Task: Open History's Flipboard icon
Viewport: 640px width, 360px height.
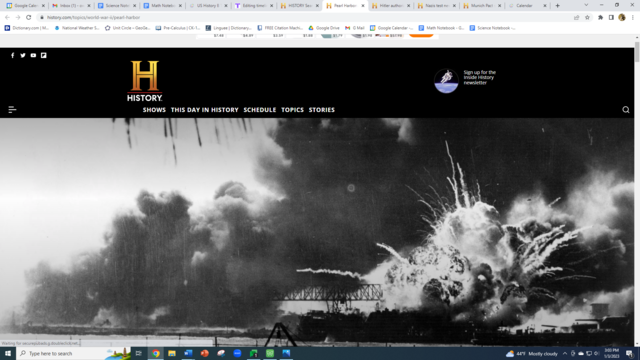Action: [x=44, y=55]
